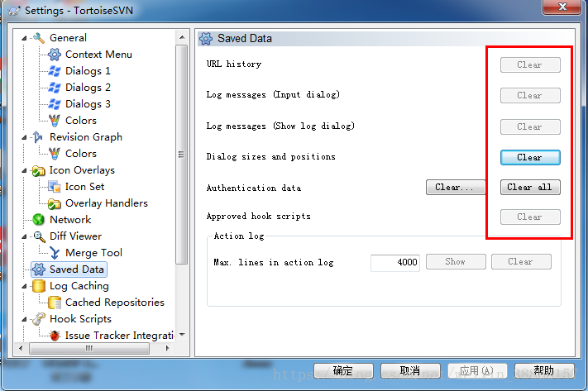Viewport: 588px width, 391px height.
Task: Click the tree scroll up arrow
Action: point(182,37)
